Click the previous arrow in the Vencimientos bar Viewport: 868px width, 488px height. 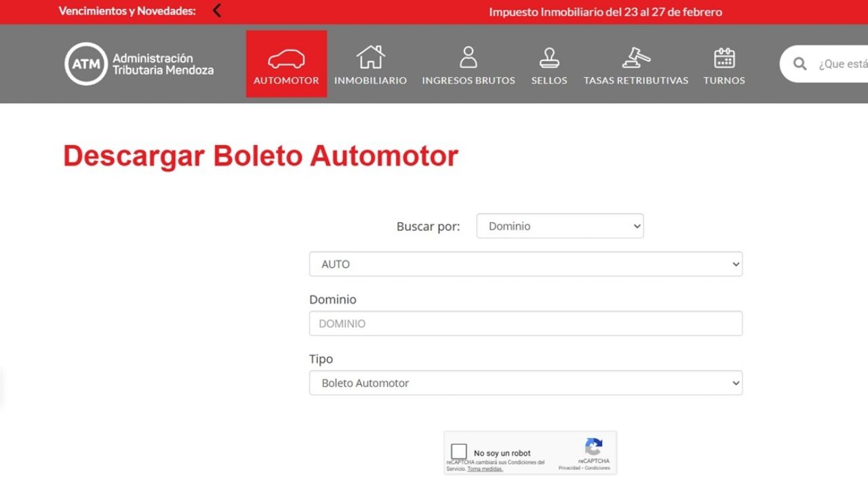pyautogui.click(x=217, y=11)
